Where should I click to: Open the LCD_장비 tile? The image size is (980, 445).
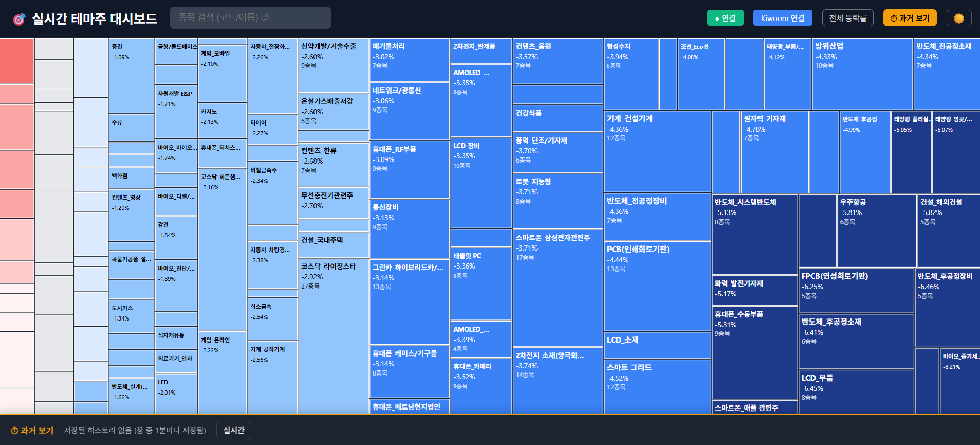click(481, 183)
